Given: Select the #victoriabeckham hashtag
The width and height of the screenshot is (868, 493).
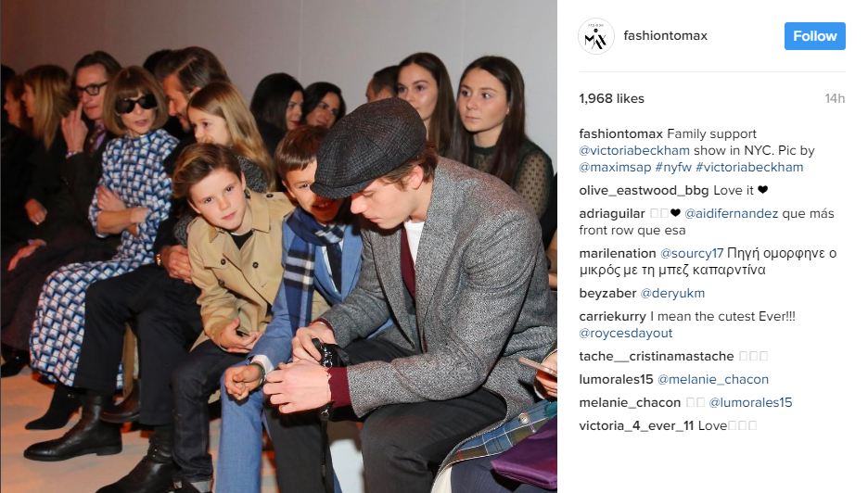Looking at the screenshot, I should pos(749,167).
